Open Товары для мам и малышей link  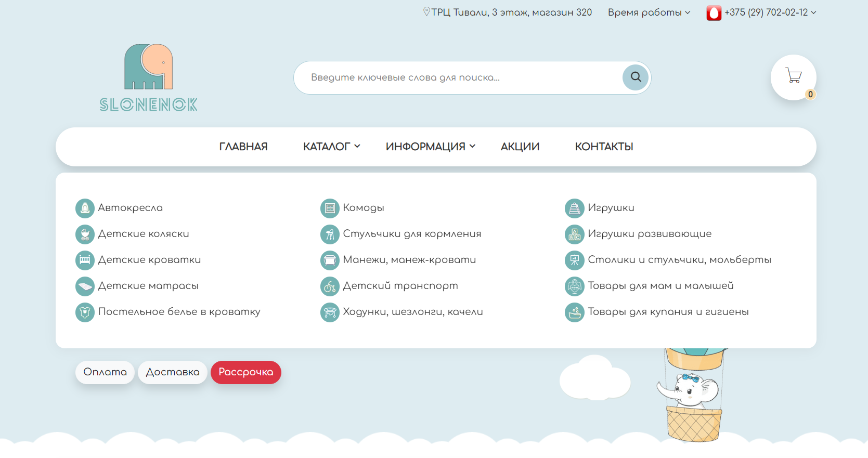click(x=660, y=286)
